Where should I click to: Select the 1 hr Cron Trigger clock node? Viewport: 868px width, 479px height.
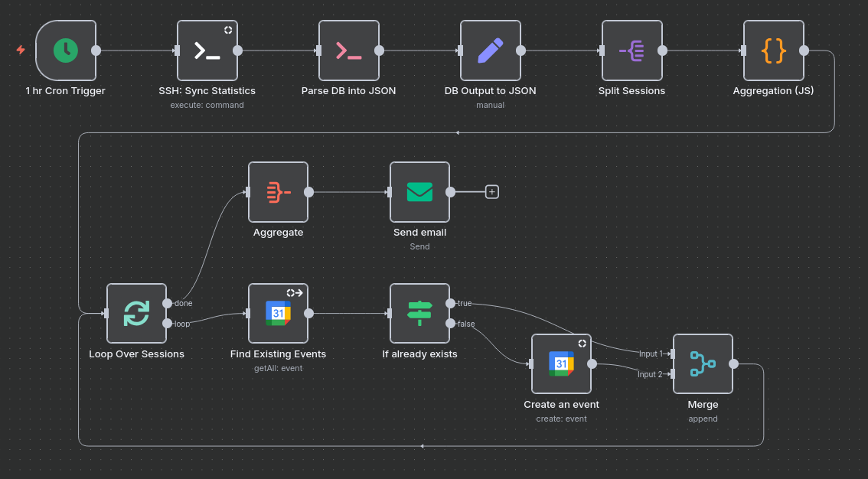pos(66,51)
